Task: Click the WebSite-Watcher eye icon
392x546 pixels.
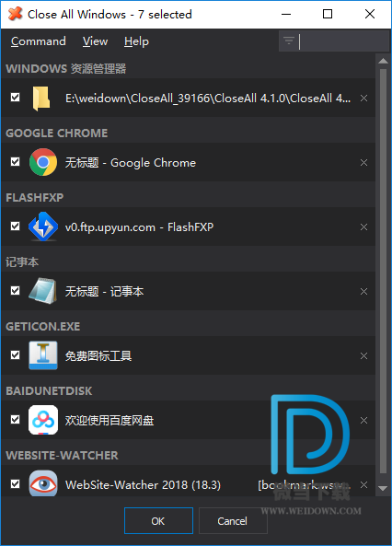Action: point(43,483)
